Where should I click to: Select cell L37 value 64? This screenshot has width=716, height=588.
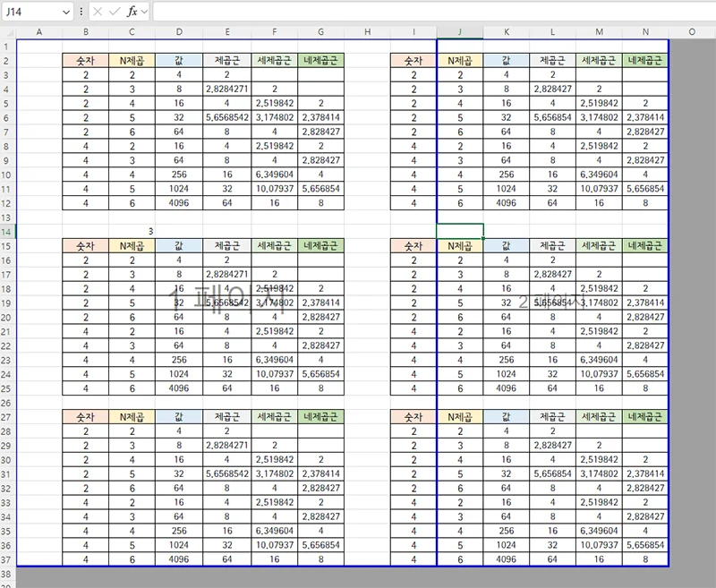(x=552, y=559)
